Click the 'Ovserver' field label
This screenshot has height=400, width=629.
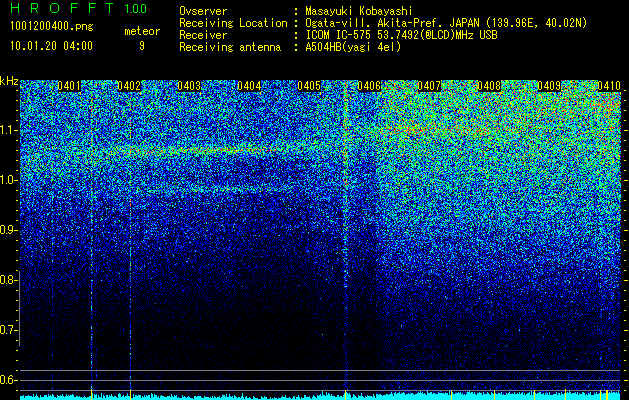[x=203, y=11]
